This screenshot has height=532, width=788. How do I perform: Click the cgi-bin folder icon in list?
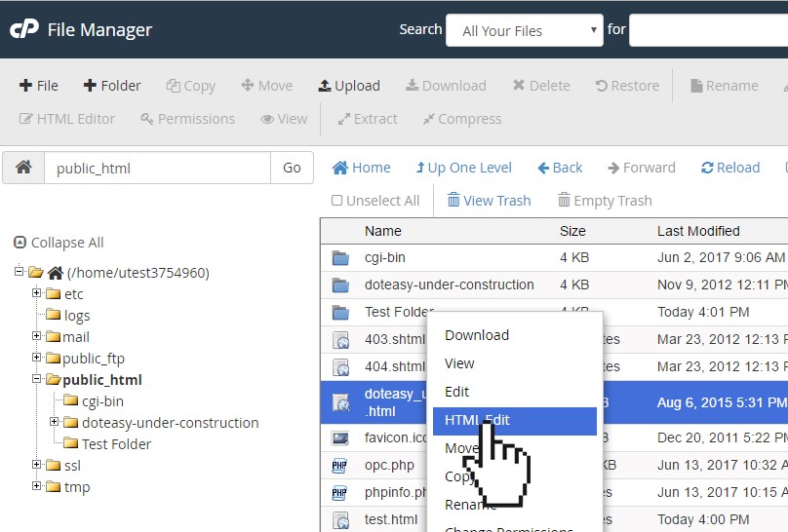(340, 258)
